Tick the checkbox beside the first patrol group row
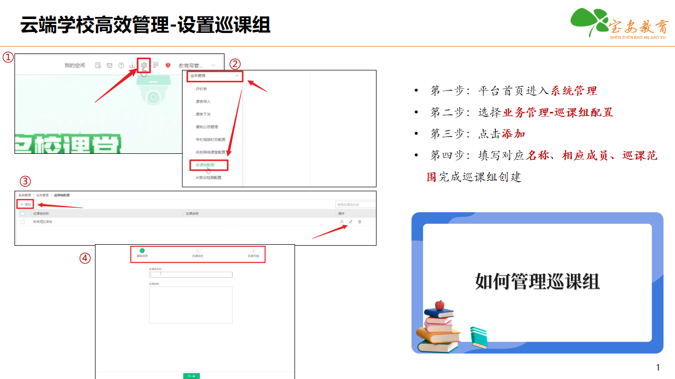Viewport: 675px width, 379px height. coord(22,222)
